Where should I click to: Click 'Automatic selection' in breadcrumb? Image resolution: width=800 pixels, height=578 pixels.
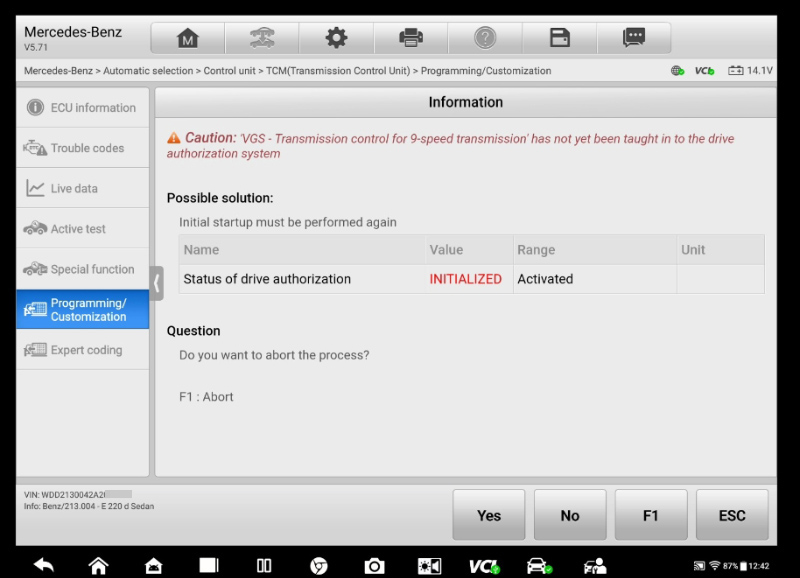pos(148,71)
